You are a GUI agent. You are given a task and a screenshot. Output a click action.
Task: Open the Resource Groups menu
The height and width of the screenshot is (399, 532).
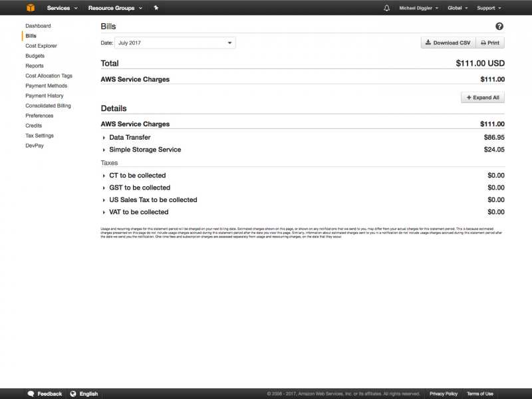[114, 8]
